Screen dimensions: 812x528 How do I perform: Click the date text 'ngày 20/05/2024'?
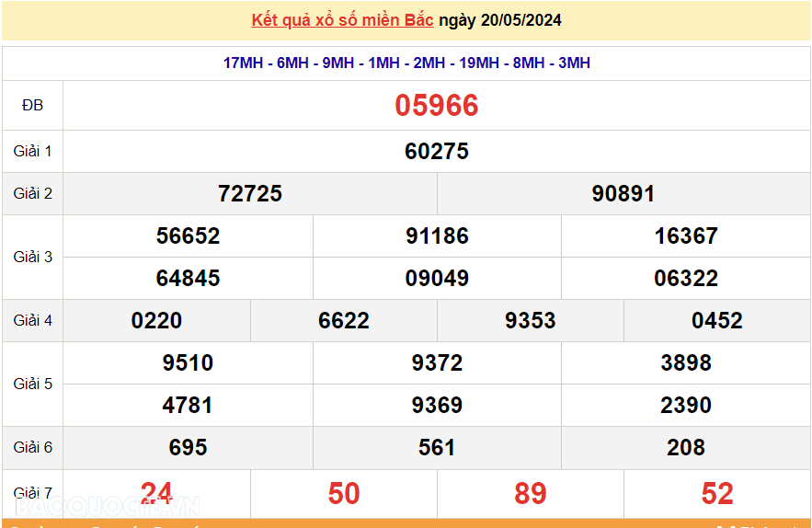[x=500, y=20]
